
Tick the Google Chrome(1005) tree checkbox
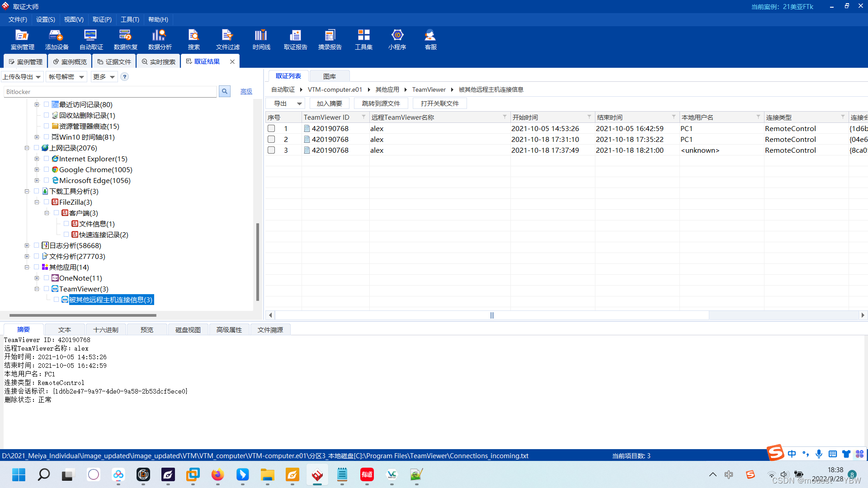click(47, 169)
